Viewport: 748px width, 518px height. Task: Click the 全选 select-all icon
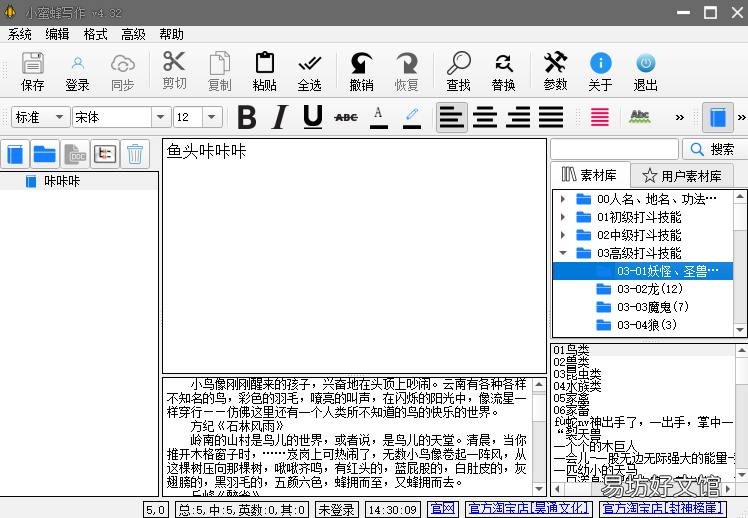(x=310, y=71)
